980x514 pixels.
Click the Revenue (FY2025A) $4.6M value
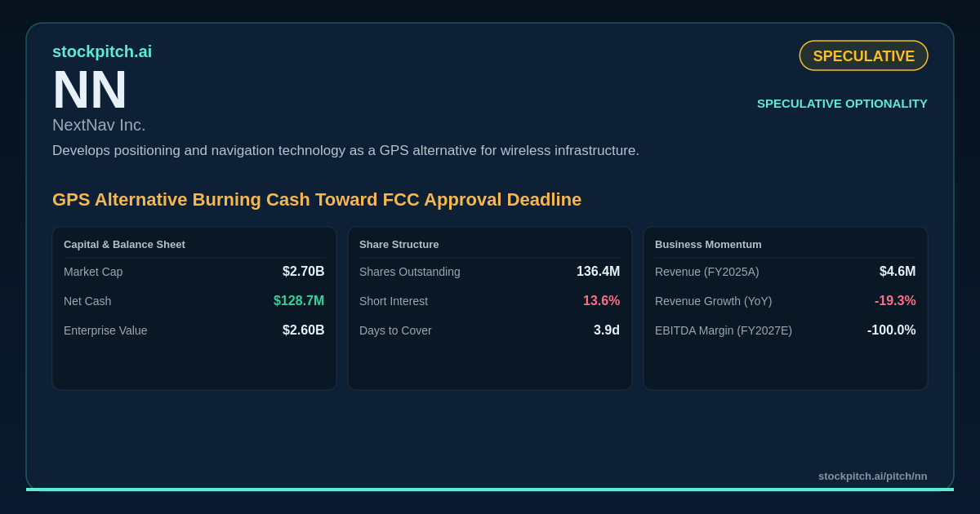pos(898,272)
